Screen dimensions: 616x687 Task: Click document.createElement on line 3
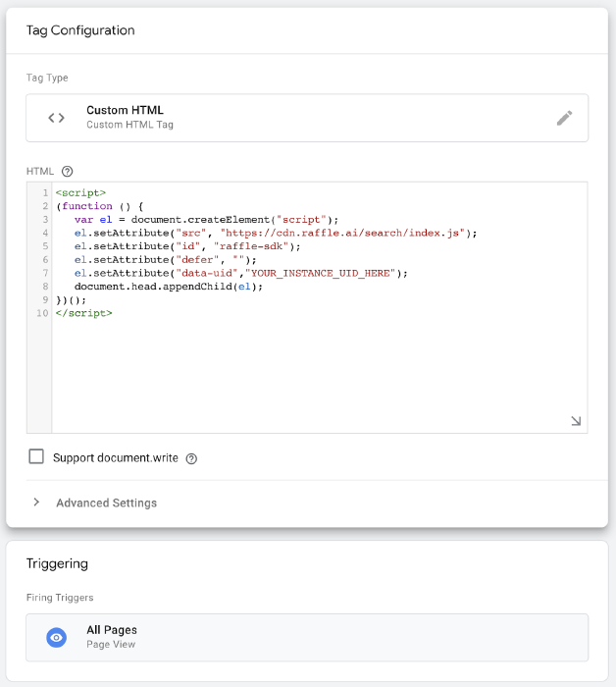(200, 220)
